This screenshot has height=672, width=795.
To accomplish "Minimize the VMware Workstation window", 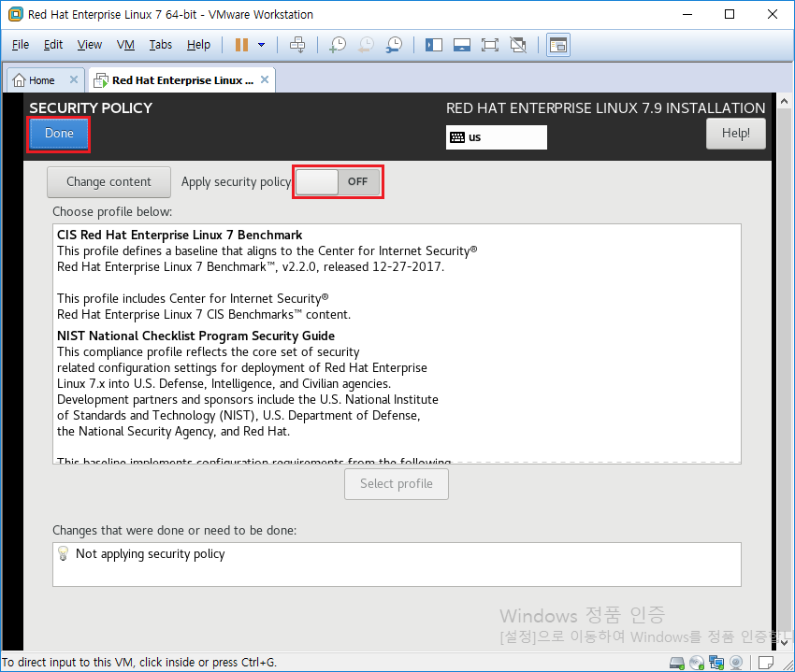I will pos(687,14).
